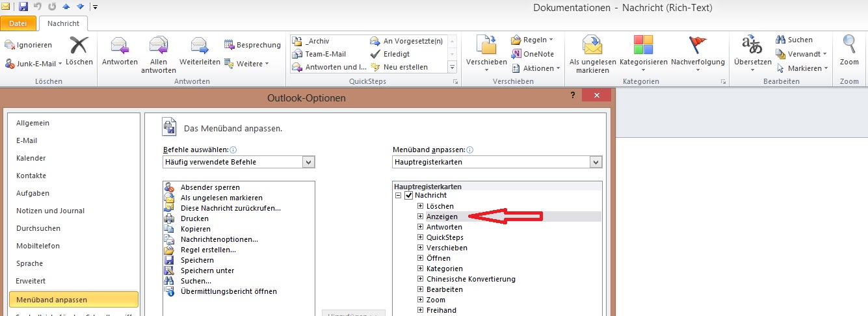Click the Übersetzen icon
Viewport: 868px width, 316px height.
(x=752, y=45)
